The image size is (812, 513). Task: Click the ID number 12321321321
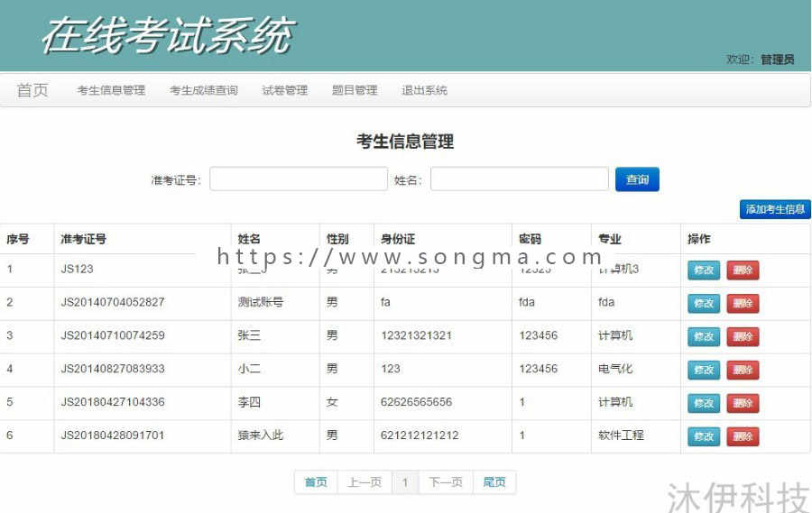(x=416, y=335)
